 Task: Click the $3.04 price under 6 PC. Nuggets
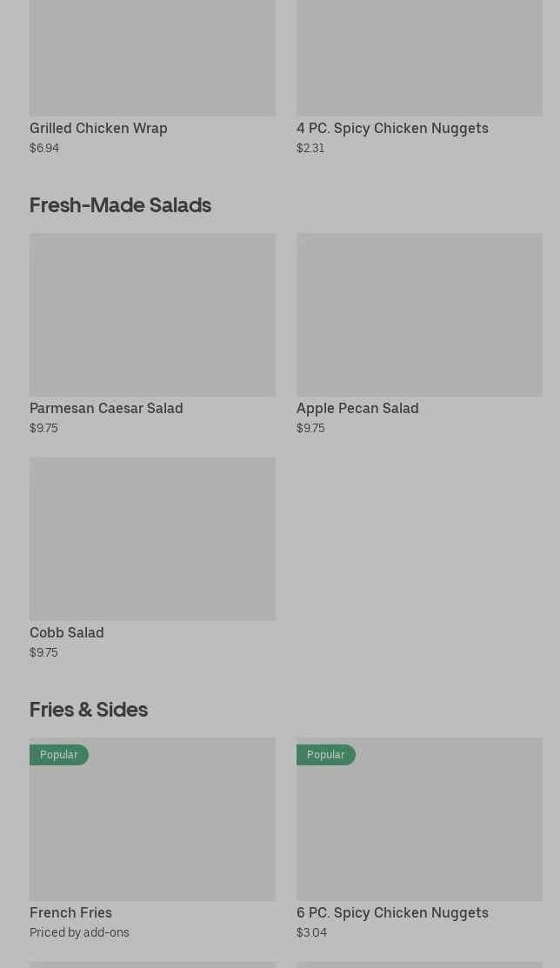(x=311, y=932)
